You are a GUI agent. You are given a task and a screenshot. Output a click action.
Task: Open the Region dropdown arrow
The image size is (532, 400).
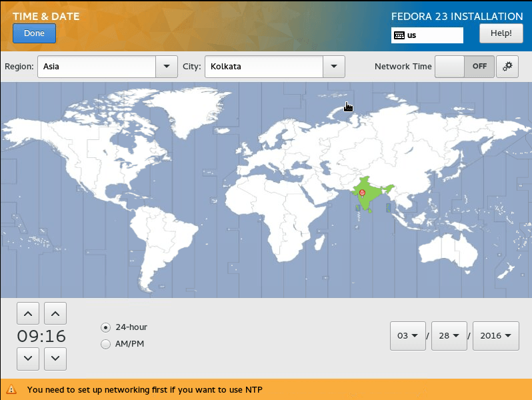click(167, 67)
